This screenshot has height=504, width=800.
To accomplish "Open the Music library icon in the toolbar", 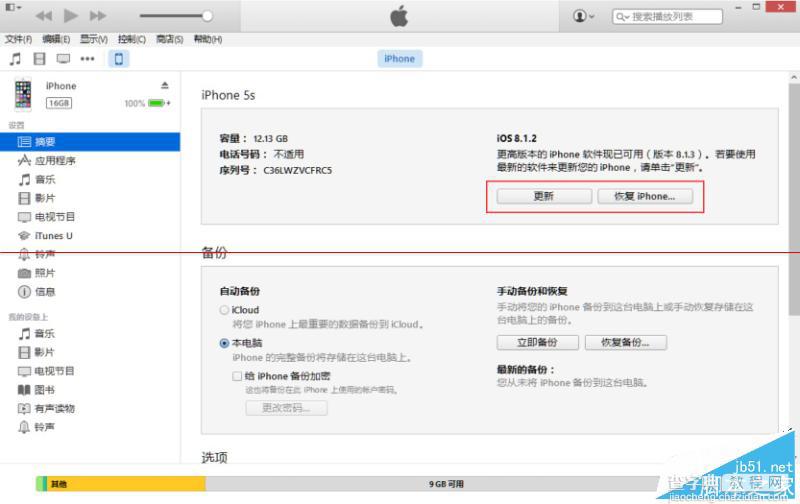I will [x=15, y=59].
